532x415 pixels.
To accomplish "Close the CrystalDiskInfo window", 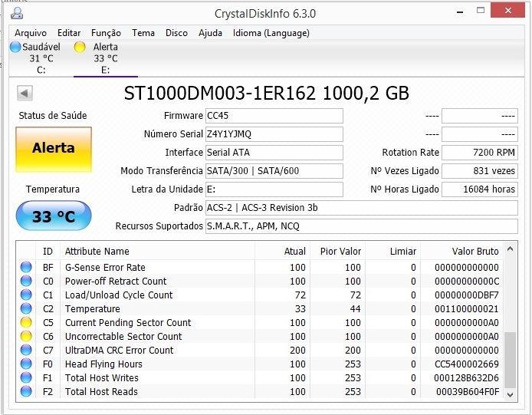I will click(508, 11).
